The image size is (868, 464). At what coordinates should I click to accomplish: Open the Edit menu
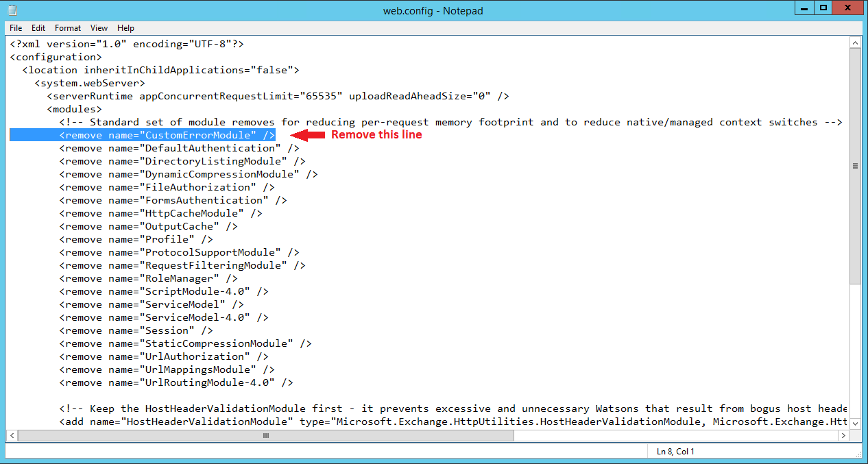click(38, 28)
